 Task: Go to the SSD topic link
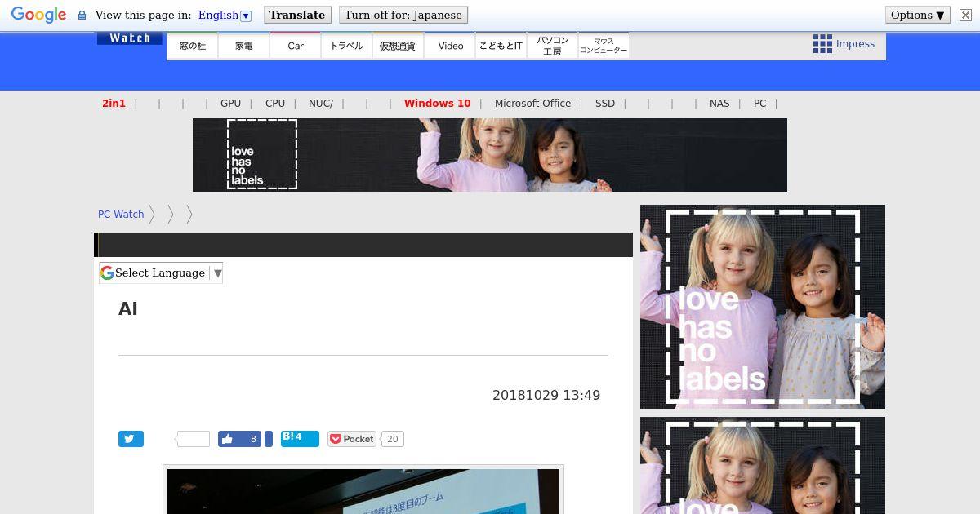pyautogui.click(x=605, y=104)
